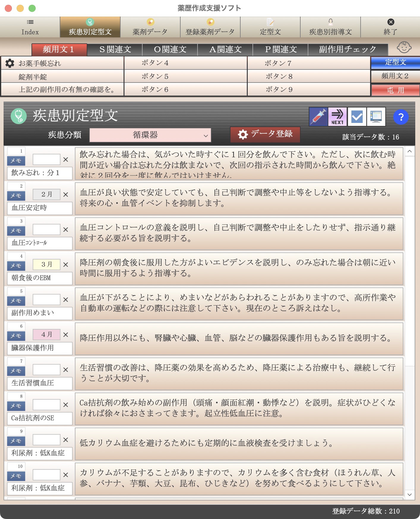This screenshot has height=519, width=420.
Task: Click the 飲み忘れ：分１ title field
Action: (40, 173)
